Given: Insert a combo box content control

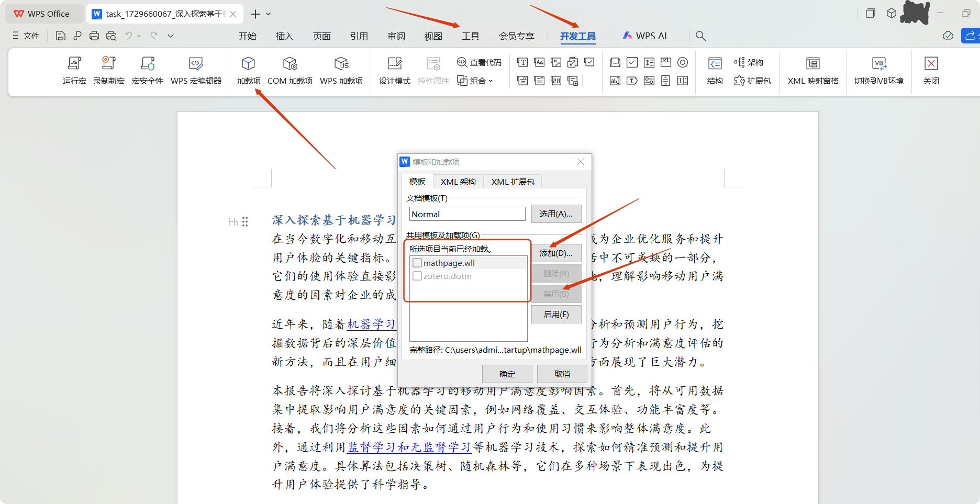Looking at the screenshot, I should point(522,81).
